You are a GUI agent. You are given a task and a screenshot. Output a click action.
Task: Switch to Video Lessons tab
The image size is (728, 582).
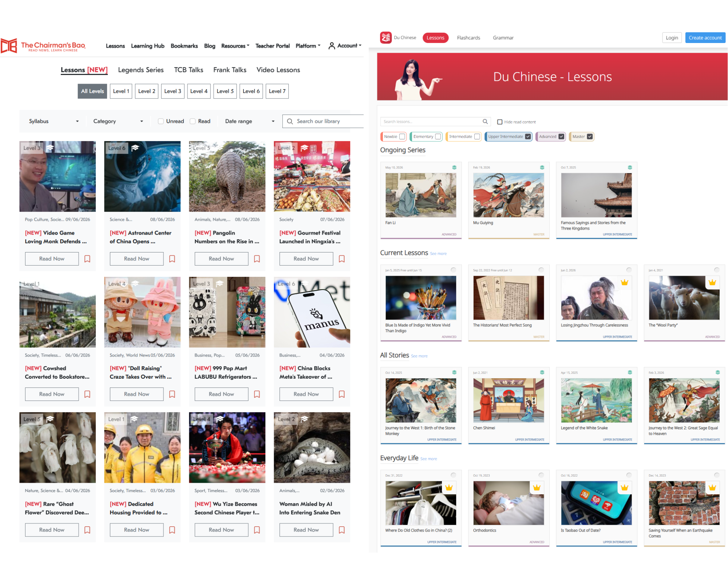(x=278, y=70)
